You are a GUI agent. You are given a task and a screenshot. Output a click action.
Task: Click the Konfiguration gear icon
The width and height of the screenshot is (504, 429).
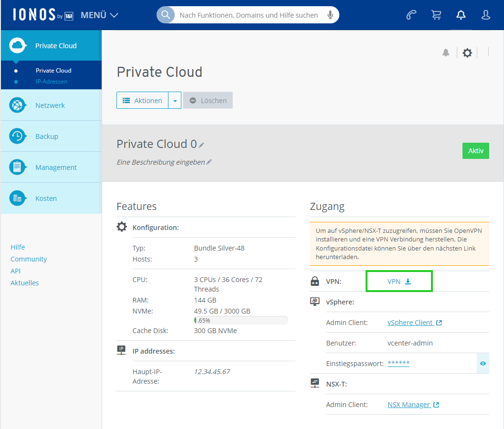[x=122, y=227]
